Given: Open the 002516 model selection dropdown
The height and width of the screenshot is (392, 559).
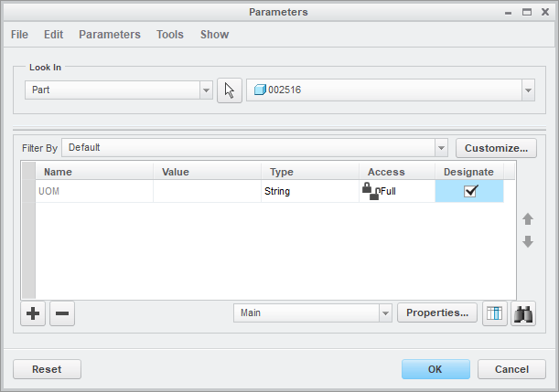Looking at the screenshot, I should click(x=528, y=90).
